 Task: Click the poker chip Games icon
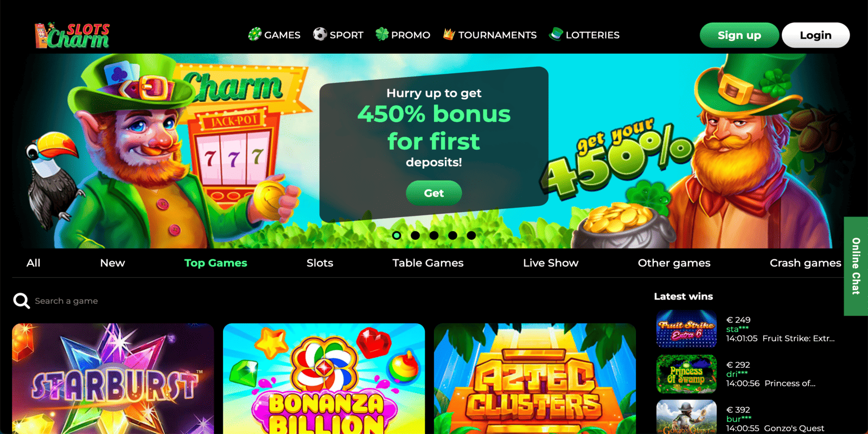click(x=254, y=34)
